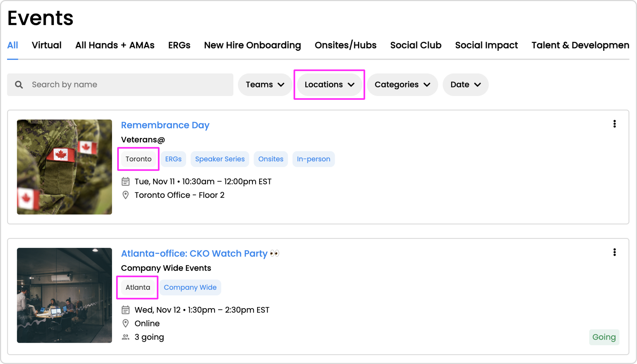The height and width of the screenshot is (364, 637).
Task: Click the green Going status button
Action: tap(604, 337)
